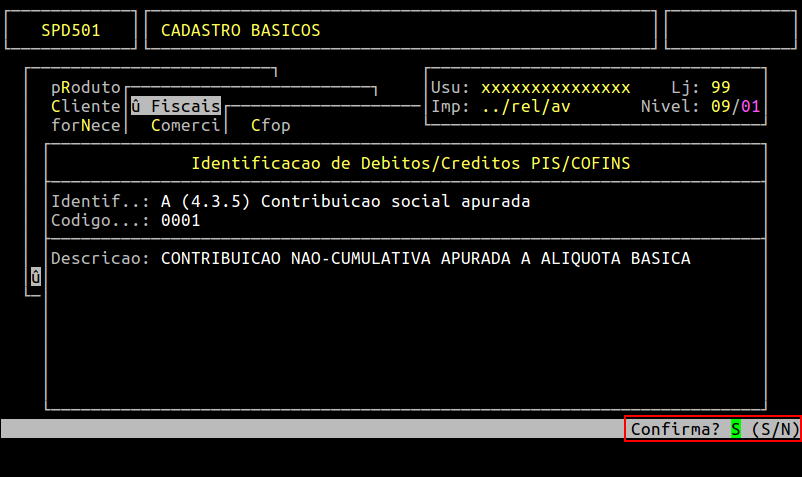Select the forNece menu option
802x477 pixels.
tap(86, 125)
